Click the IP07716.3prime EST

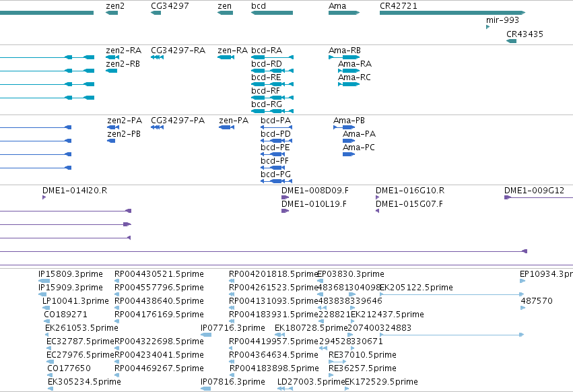click(x=206, y=335)
